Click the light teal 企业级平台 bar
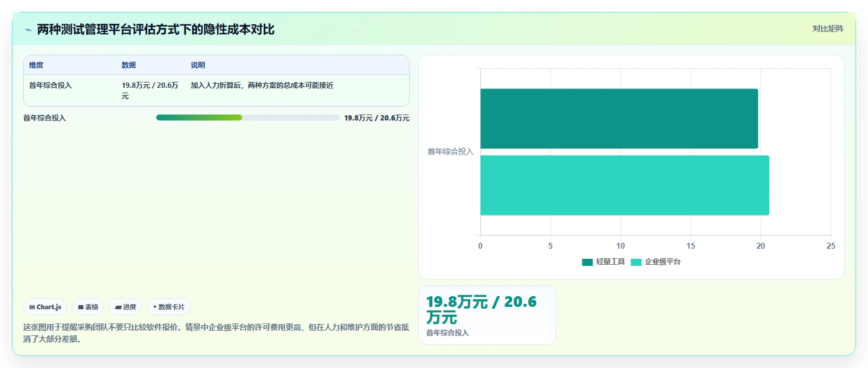The width and height of the screenshot is (868, 368). coord(625,185)
